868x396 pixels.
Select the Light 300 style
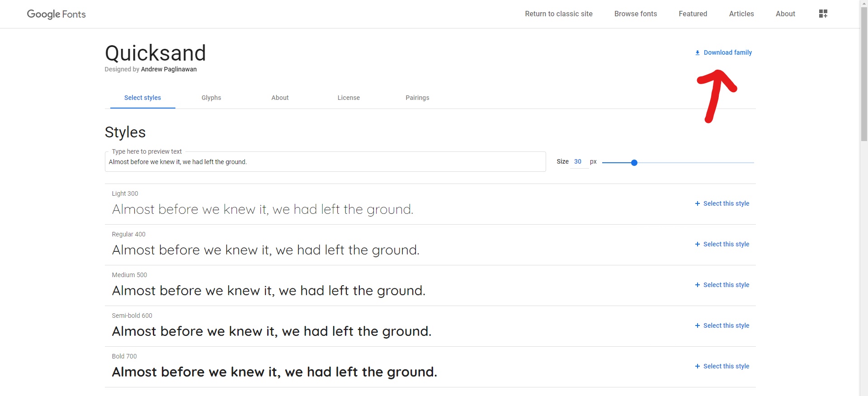(722, 203)
